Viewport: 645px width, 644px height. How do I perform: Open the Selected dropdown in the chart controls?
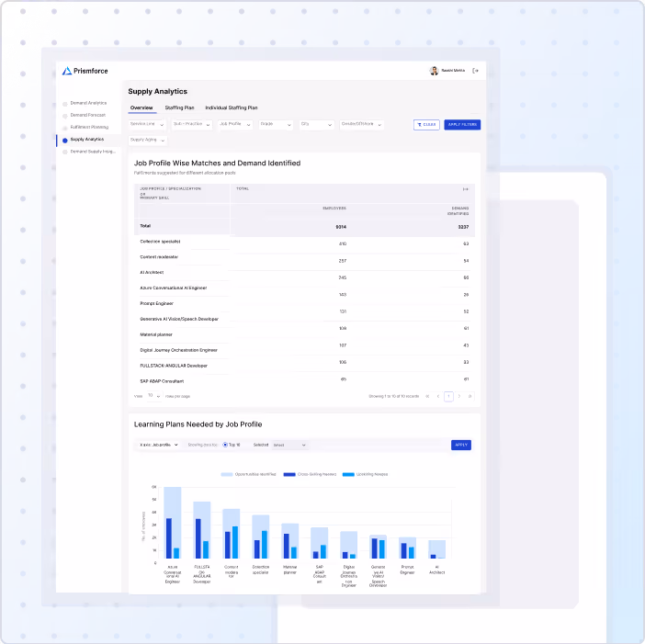(x=289, y=445)
